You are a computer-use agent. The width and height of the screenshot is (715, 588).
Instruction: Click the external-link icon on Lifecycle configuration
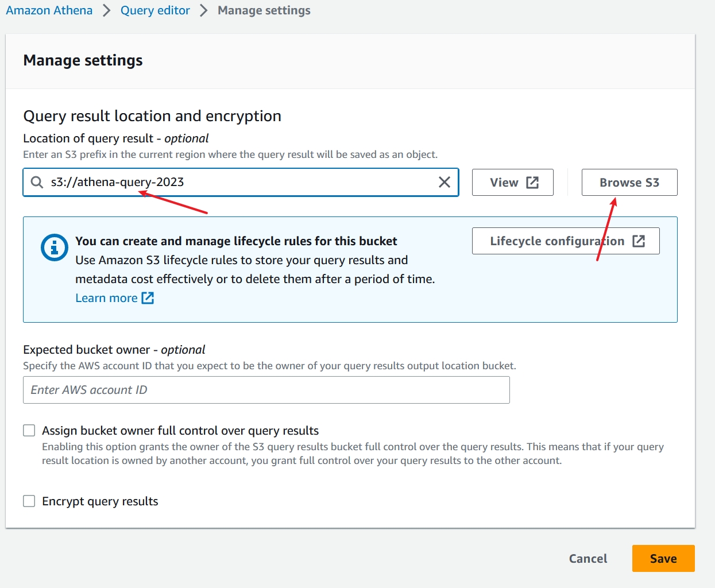639,241
